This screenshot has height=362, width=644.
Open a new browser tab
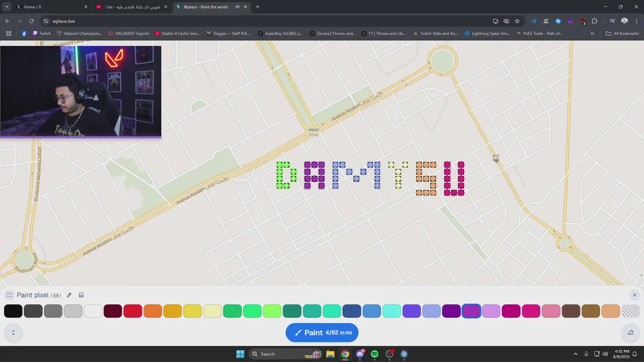(258, 7)
